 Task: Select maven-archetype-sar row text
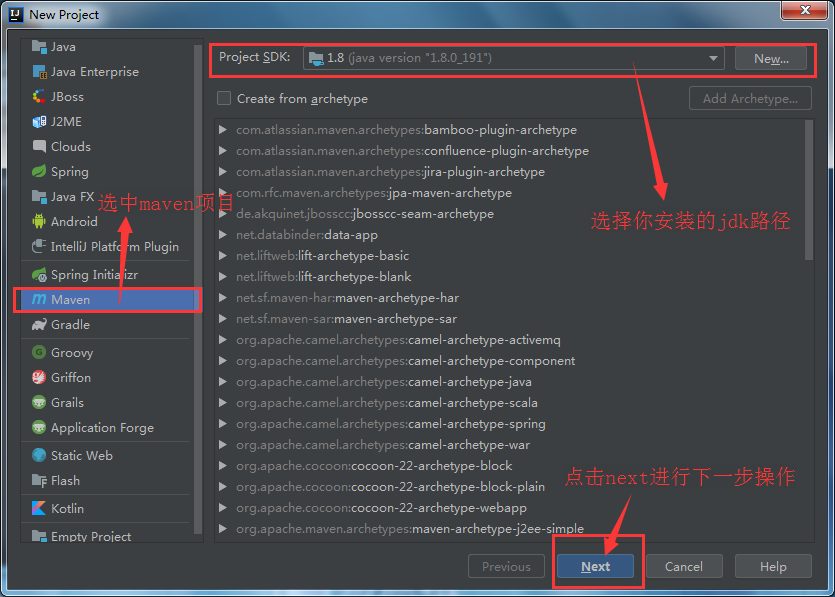coord(346,319)
